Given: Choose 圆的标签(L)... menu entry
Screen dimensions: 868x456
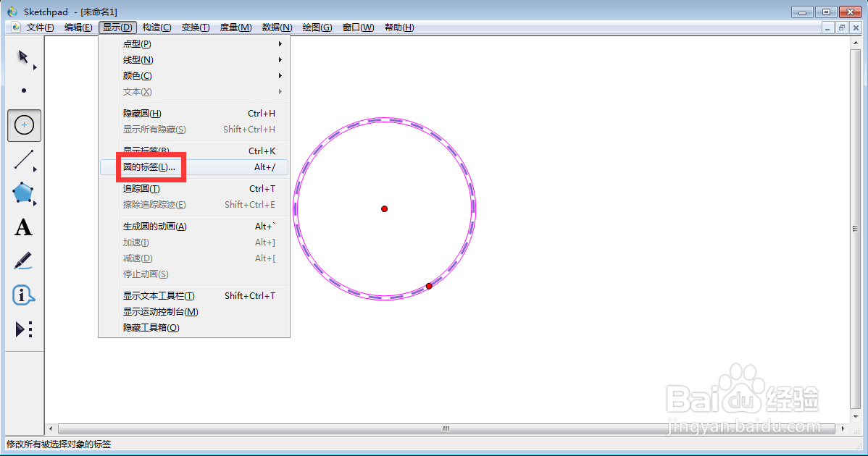Looking at the screenshot, I should pyautogui.click(x=194, y=167).
